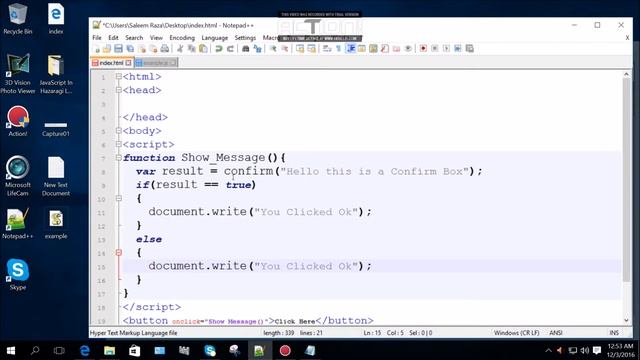Toggle synchronized vertical scrolling icon
Screen dimensions: 640x360
click(300, 49)
